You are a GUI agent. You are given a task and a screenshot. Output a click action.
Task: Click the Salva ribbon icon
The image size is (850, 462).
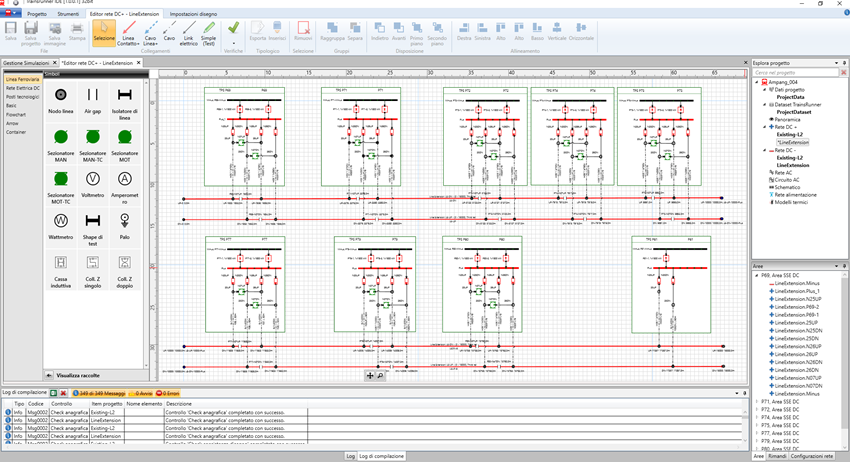coord(10,31)
